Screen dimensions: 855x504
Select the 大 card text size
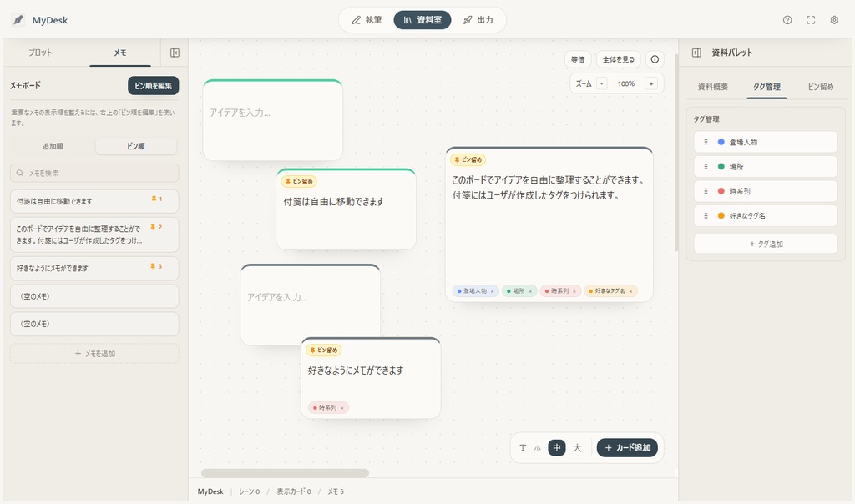576,447
